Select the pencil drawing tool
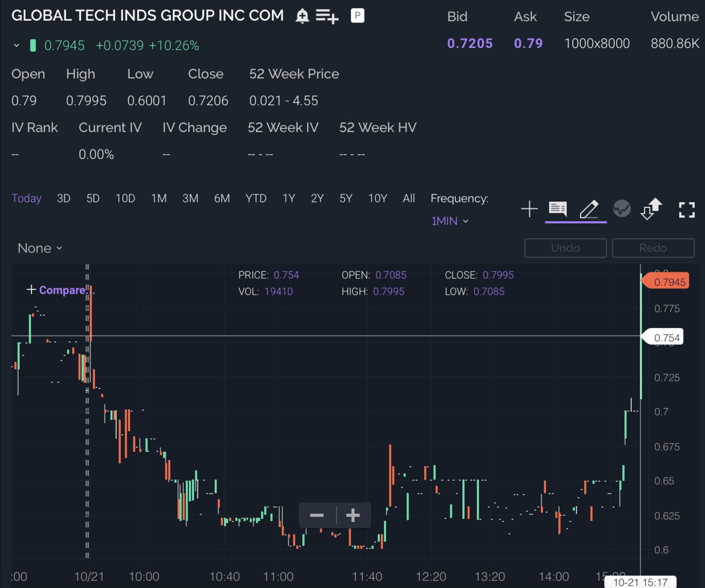 tap(589, 209)
